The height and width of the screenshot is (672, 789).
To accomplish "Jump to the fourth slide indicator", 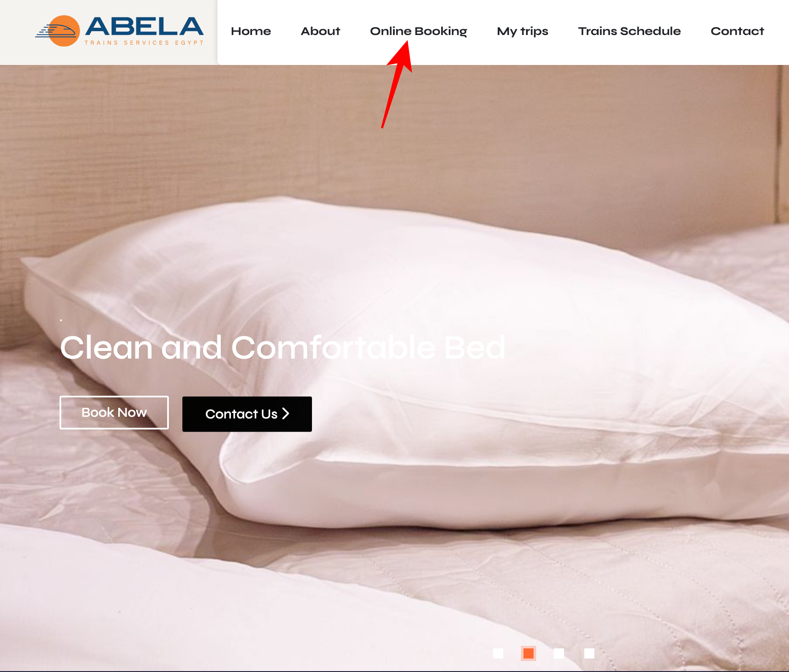I will pos(589,653).
